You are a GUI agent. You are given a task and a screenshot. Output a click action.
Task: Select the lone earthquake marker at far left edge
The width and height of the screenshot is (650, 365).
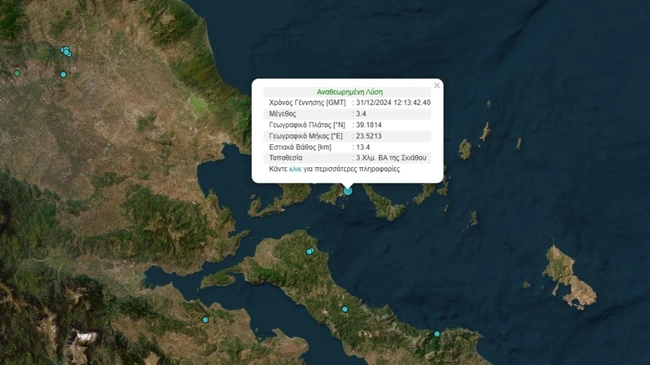[x=17, y=73]
